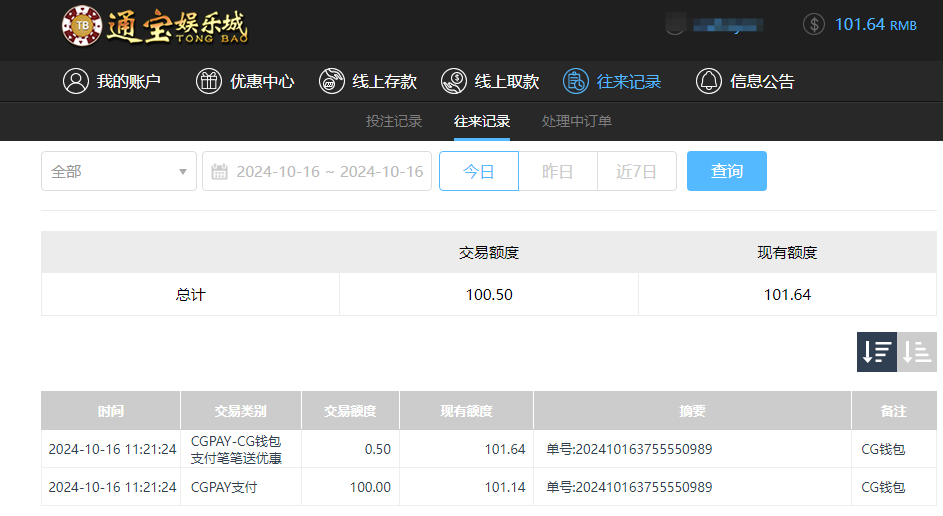Open the 我的账户 menu label
This screenshot has width=943, height=516.
pos(129,81)
